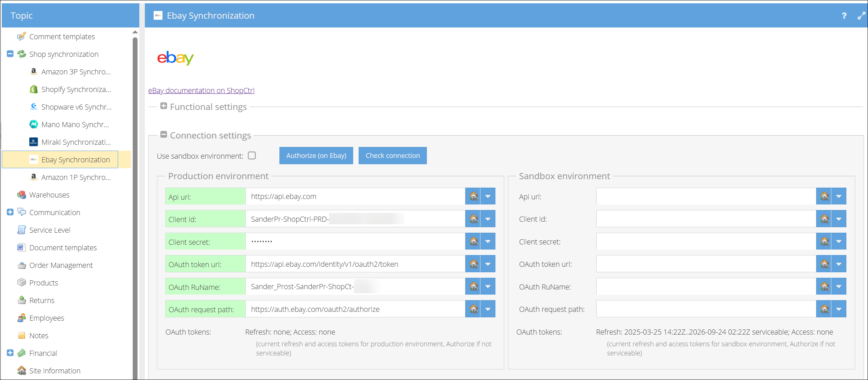Click the site-level icon for sandbox OAuth request path
Viewport: 868px width, 380px height.
point(824,309)
